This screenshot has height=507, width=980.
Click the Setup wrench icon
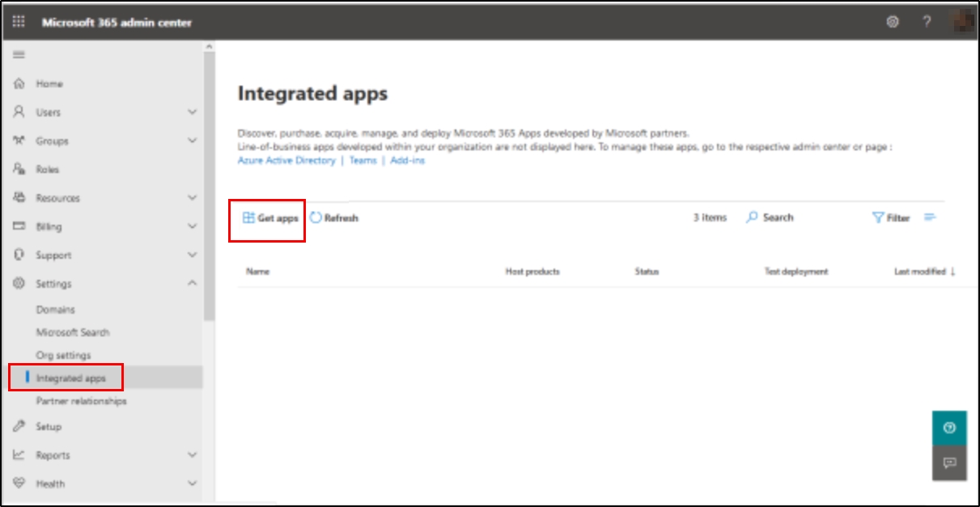[19, 426]
